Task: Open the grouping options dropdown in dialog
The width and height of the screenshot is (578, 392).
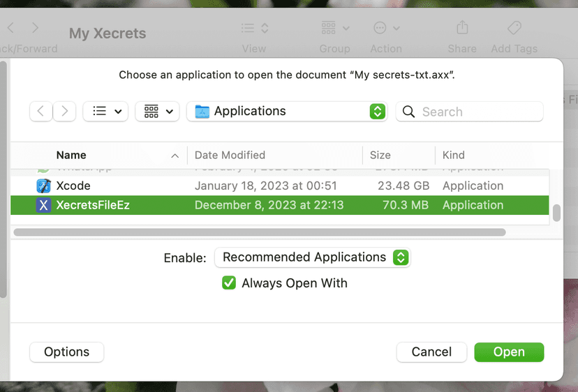Action: [x=158, y=112]
